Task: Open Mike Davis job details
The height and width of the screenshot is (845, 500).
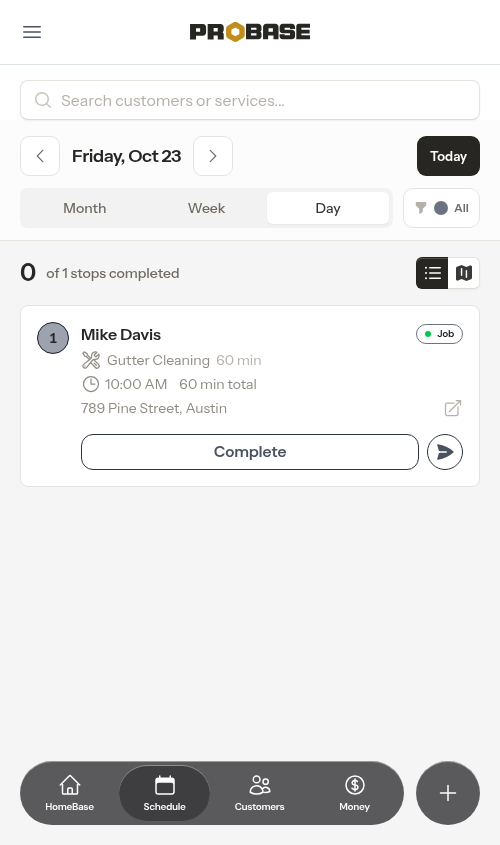Action: pos(121,335)
